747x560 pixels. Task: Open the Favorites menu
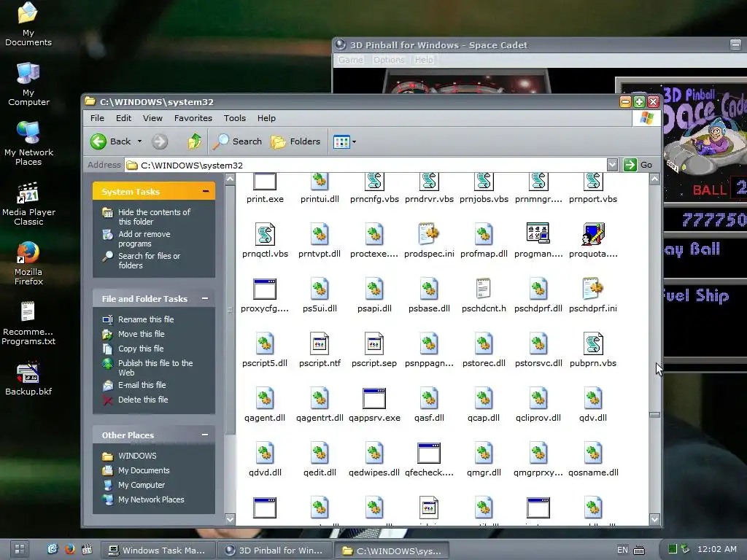[193, 118]
